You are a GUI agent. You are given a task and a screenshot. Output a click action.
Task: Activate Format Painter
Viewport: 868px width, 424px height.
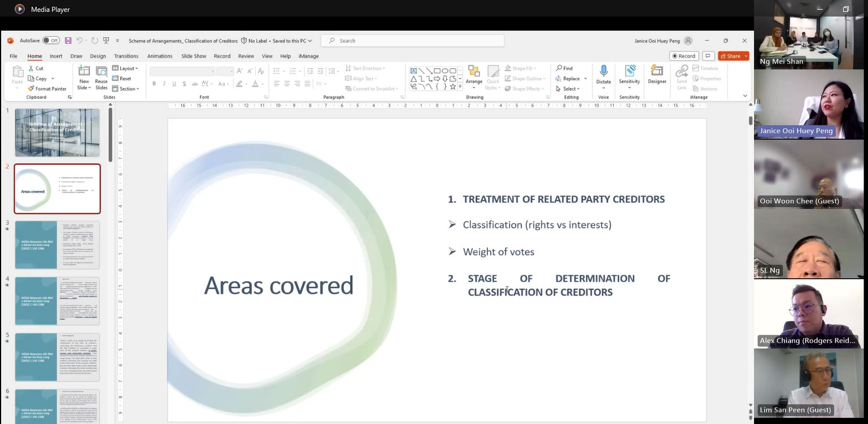(47, 89)
